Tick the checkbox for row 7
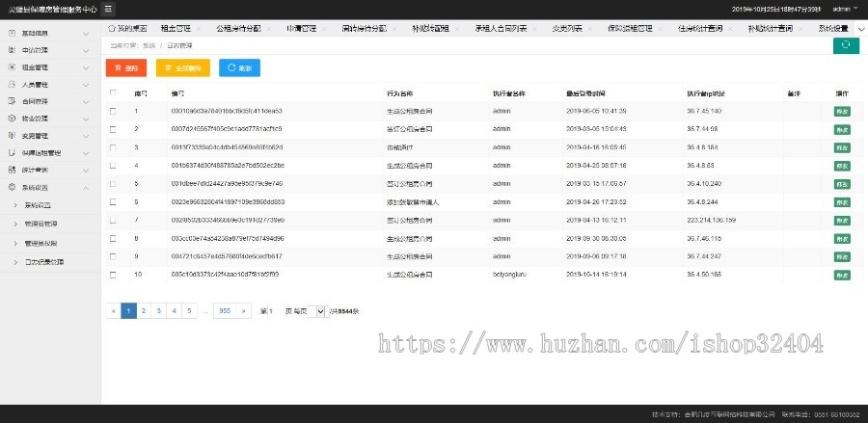 coord(113,220)
